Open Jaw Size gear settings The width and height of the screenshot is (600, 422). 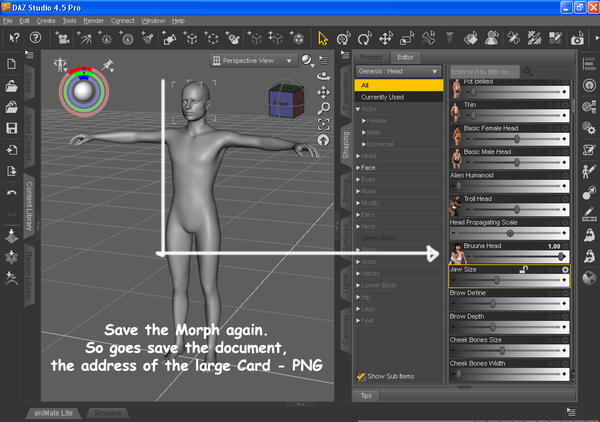point(565,270)
